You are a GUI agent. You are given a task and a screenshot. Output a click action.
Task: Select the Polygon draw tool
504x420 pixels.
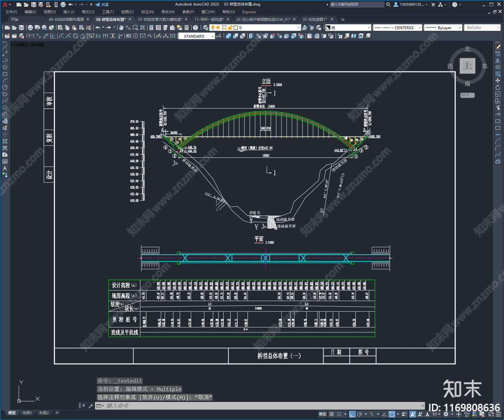pos(5,67)
